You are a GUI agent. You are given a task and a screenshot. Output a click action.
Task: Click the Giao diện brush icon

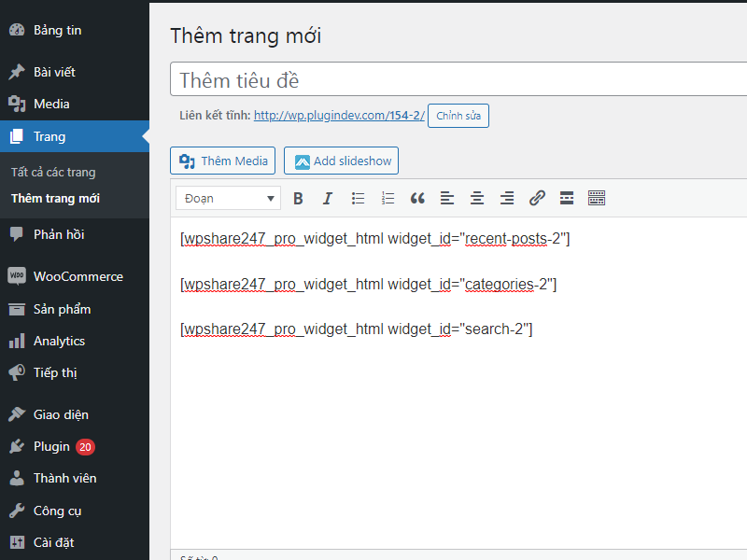click(17, 414)
